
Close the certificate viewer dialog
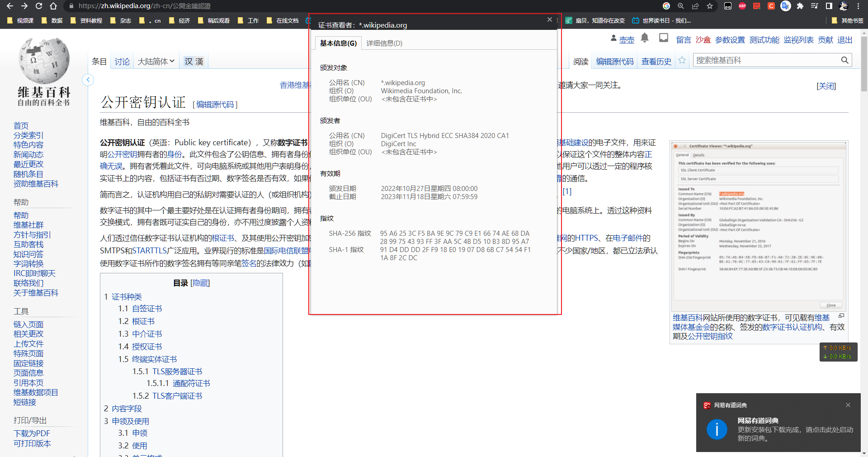click(550, 19)
